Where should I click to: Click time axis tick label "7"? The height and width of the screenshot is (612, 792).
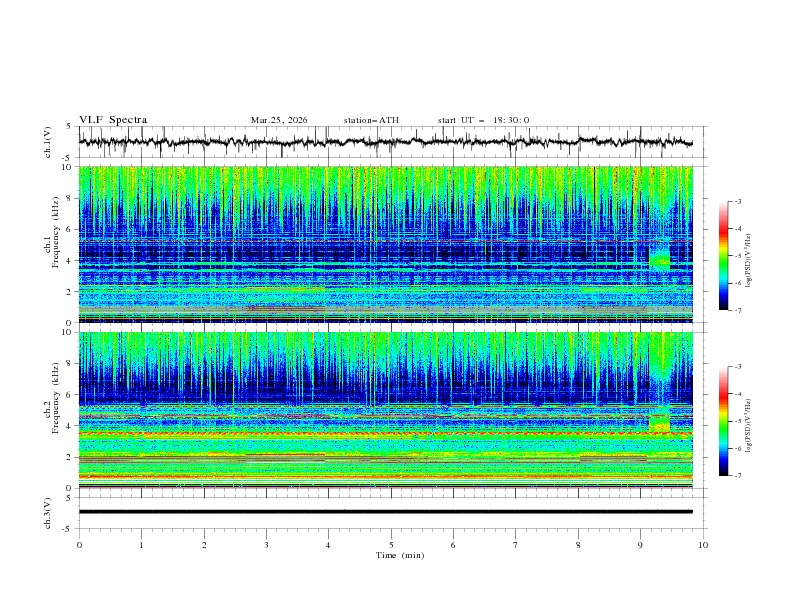516,545
